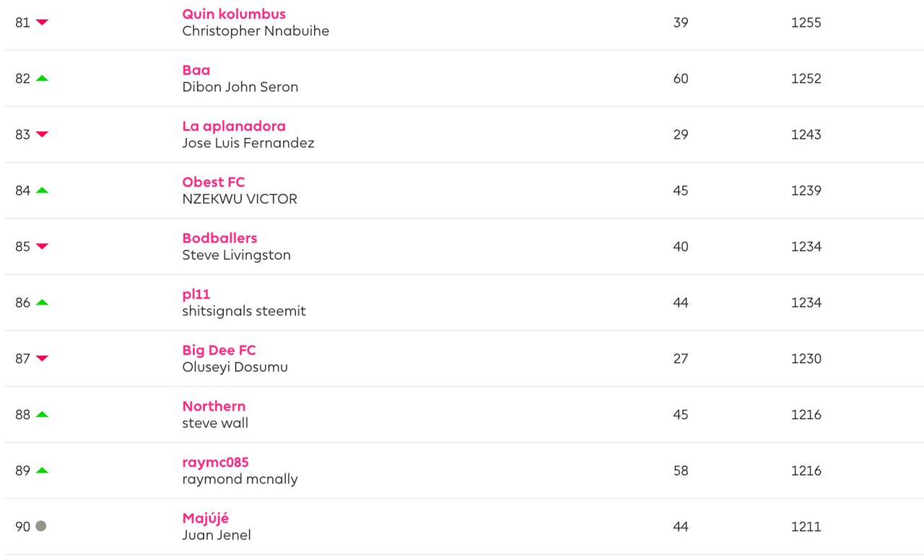Click green up arrow at rank 86
The height and width of the screenshot is (560, 924).
click(x=42, y=302)
